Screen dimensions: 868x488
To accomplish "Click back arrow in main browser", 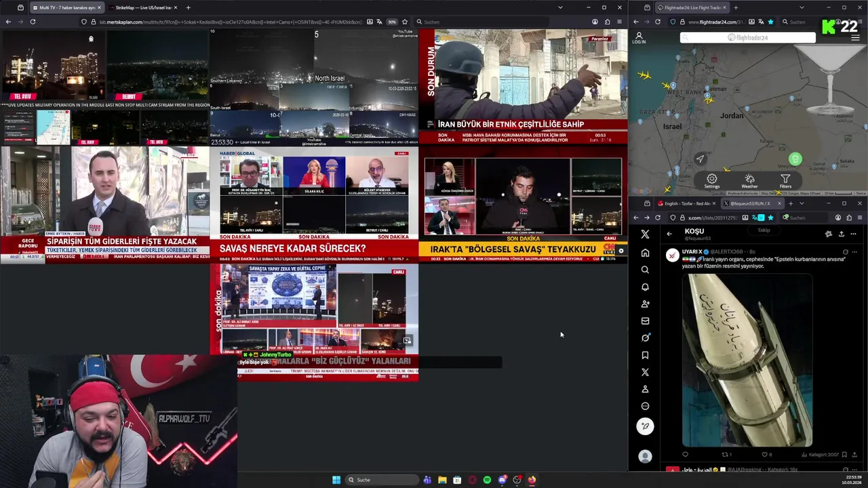I will (x=8, y=22).
